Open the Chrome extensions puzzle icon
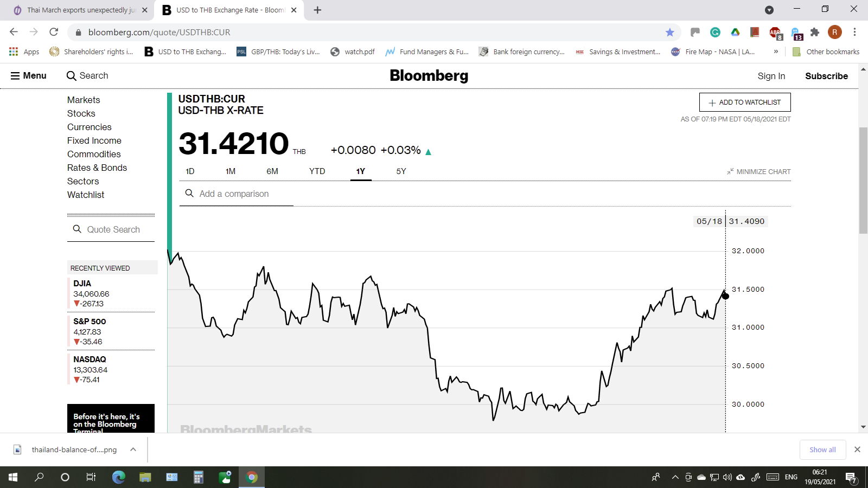 tap(815, 33)
